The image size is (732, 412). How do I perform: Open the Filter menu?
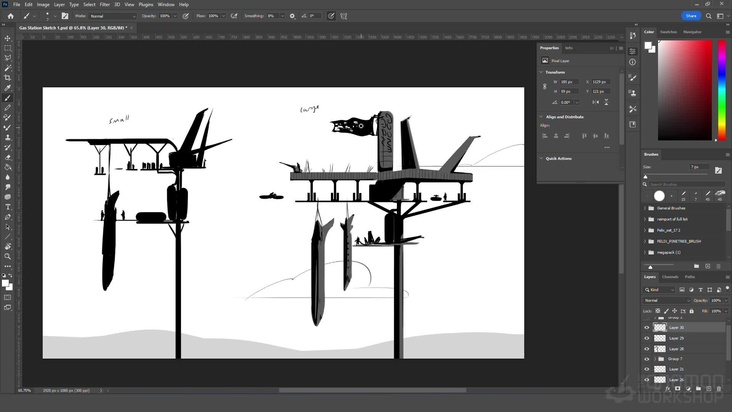(x=104, y=4)
